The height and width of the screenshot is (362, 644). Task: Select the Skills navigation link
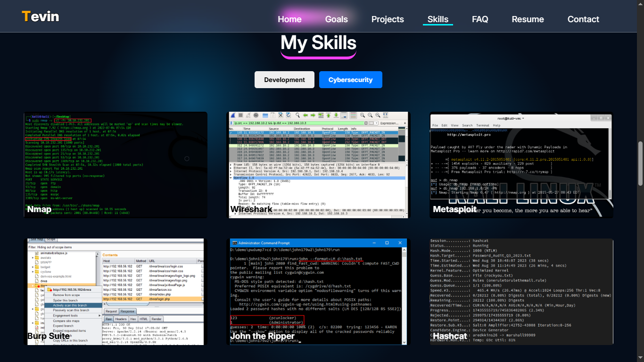[438, 19]
